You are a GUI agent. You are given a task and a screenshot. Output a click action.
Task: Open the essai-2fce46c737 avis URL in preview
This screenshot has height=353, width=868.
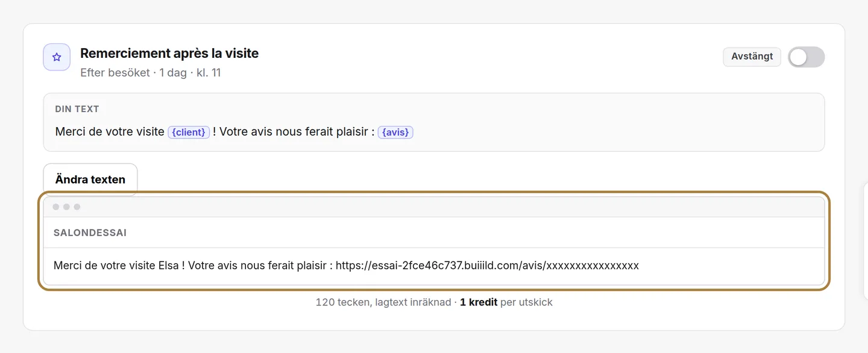487,265
